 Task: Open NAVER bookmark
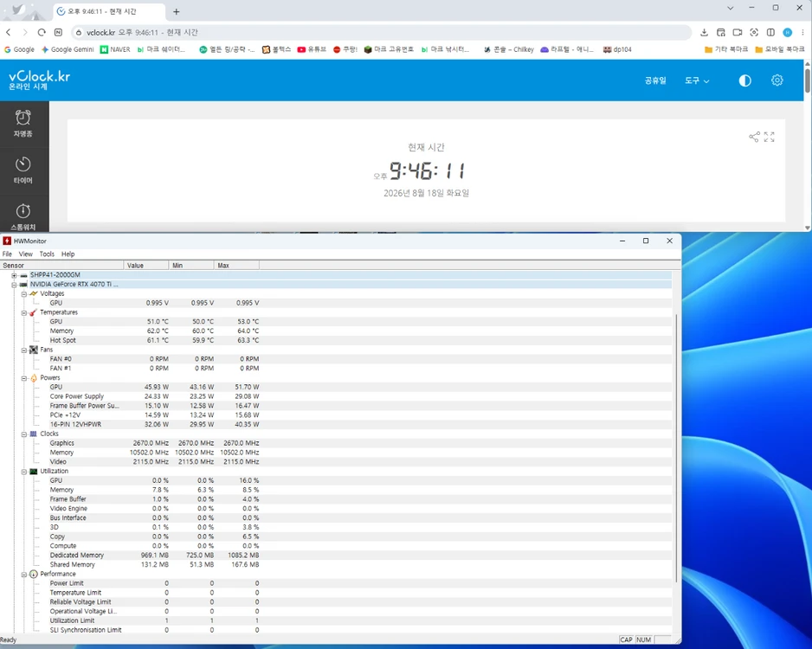pyautogui.click(x=115, y=49)
